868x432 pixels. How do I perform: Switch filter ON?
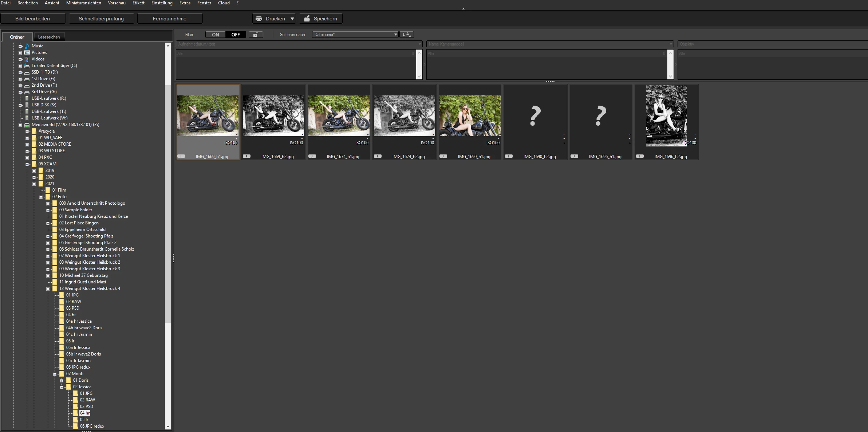pos(216,35)
